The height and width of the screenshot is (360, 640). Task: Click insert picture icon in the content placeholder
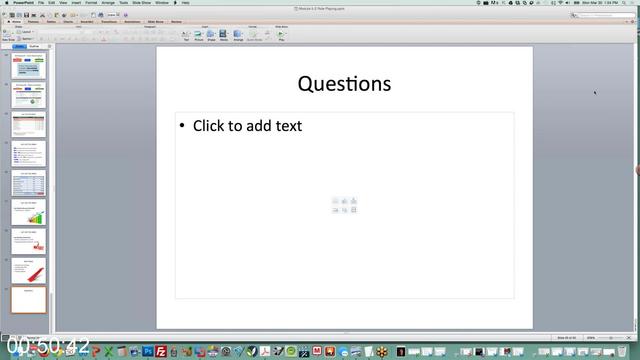335,210
